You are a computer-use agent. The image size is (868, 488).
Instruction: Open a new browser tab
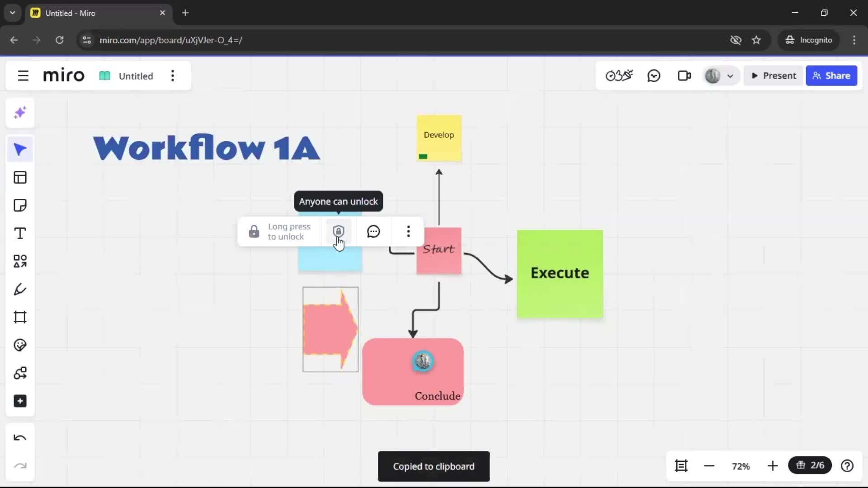tap(185, 13)
